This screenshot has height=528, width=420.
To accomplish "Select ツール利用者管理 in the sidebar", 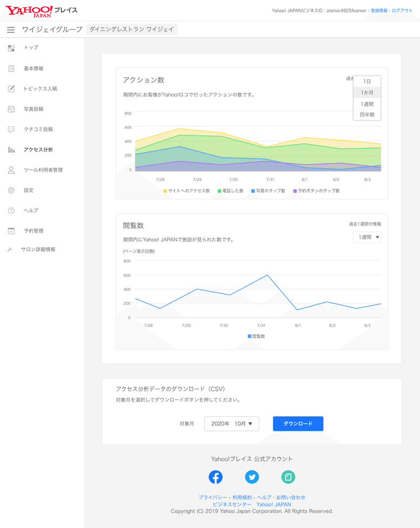I will (x=43, y=170).
